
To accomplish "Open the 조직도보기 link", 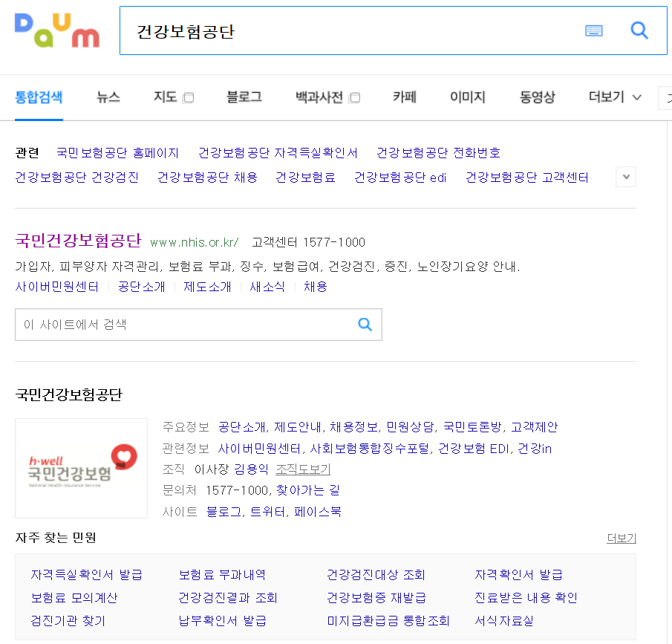I will pyautogui.click(x=303, y=469).
